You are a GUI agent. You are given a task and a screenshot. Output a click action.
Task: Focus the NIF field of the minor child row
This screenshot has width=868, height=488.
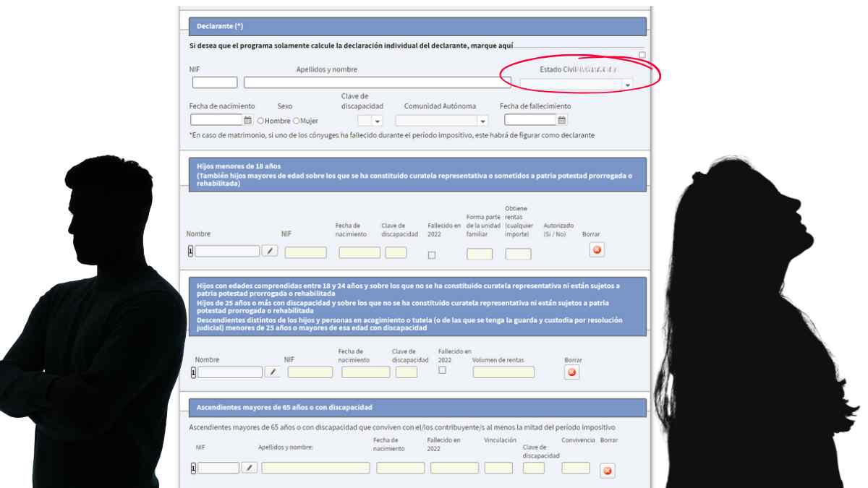(x=306, y=252)
